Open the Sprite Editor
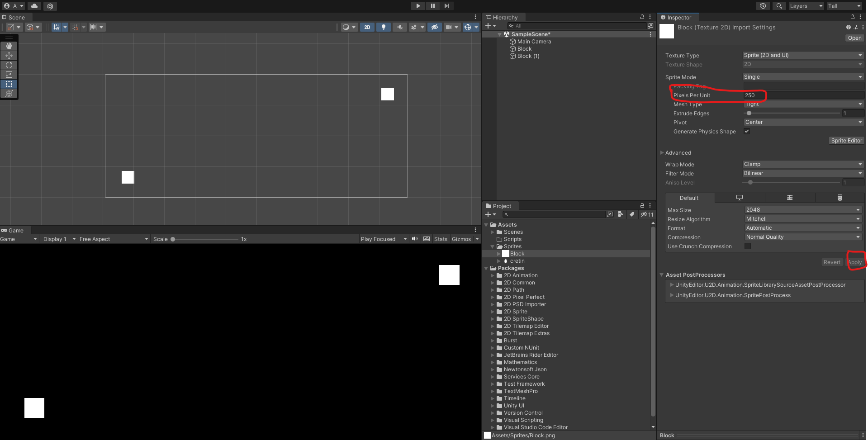The width and height of the screenshot is (868, 440). 846,141
